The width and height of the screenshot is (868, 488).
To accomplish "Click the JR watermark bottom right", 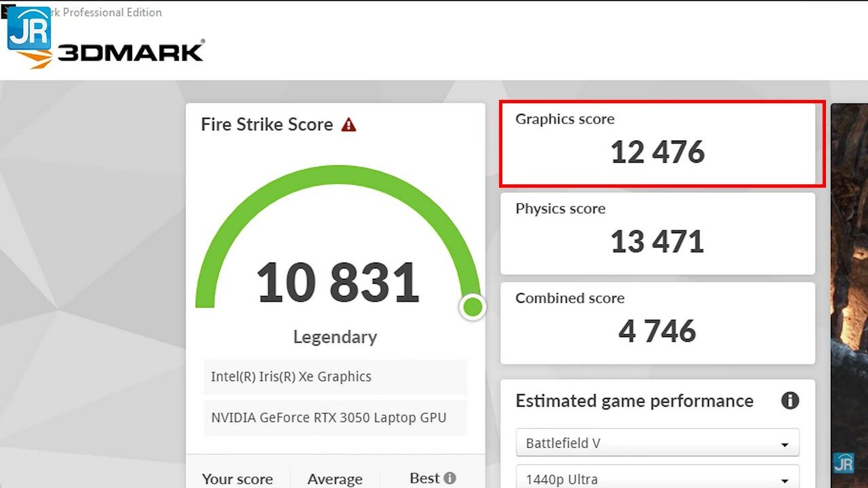I will click(x=845, y=464).
